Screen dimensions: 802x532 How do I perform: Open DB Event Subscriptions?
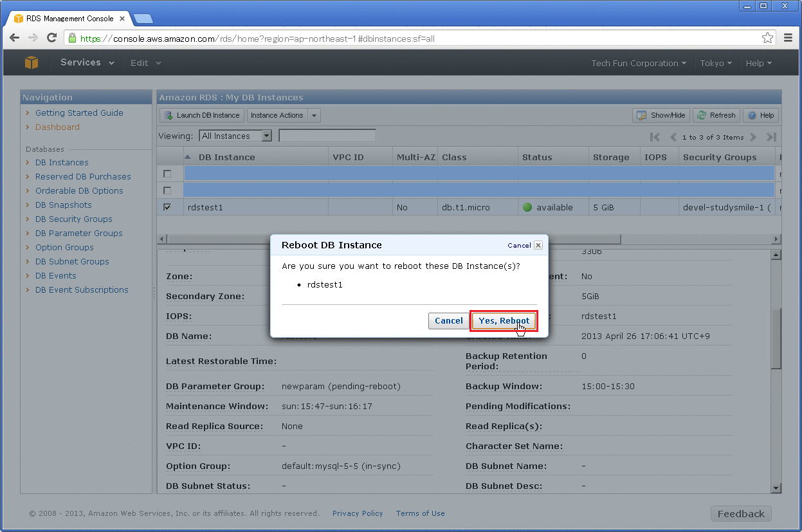pyautogui.click(x=82, y=290)
